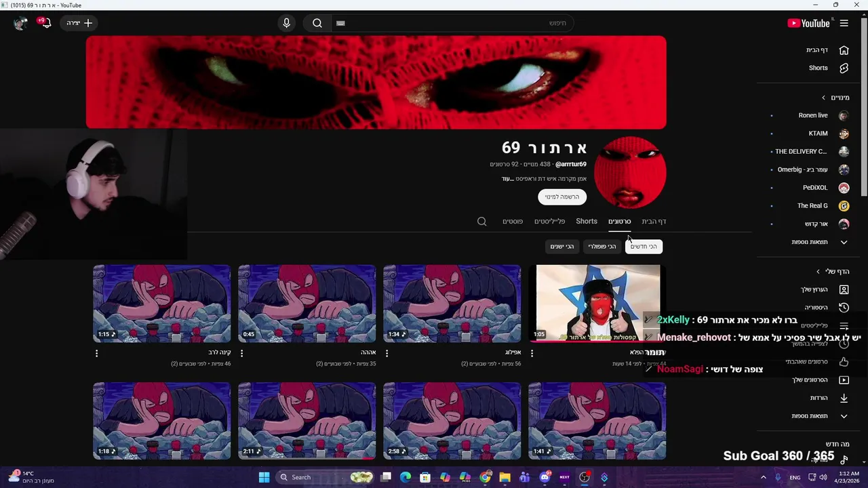The width and height of the screenshot is (868, 488).
Task: Open the אפילוג video thumbnail
Action: pos(452,303)
